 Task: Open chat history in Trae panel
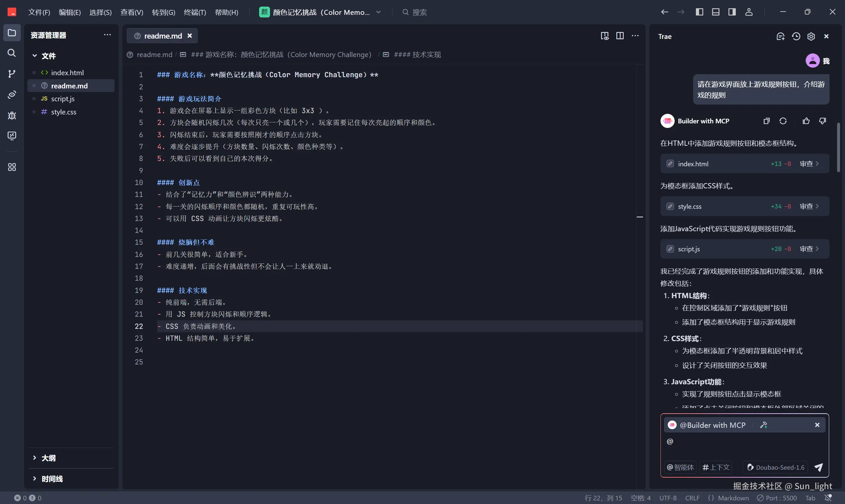(x=796, y=36)
